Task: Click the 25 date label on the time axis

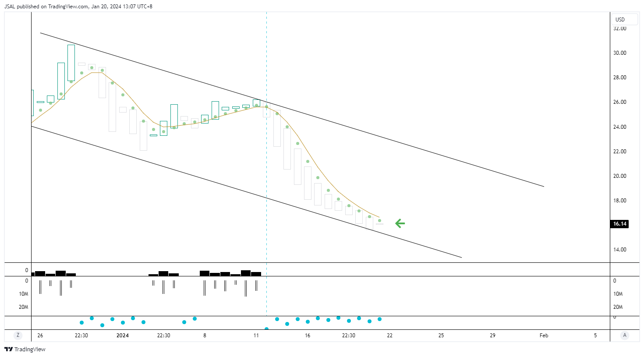Action: [441, 336]
